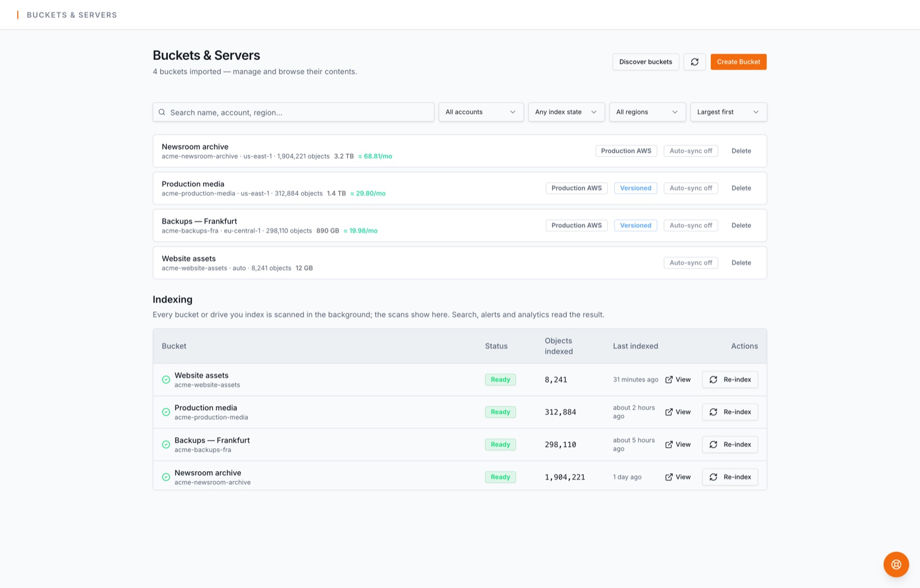Image resolution: width=920 pixels, height=588 pixels.
Task: Open the help lifebuoy floating button
Action: coord(896,564)
